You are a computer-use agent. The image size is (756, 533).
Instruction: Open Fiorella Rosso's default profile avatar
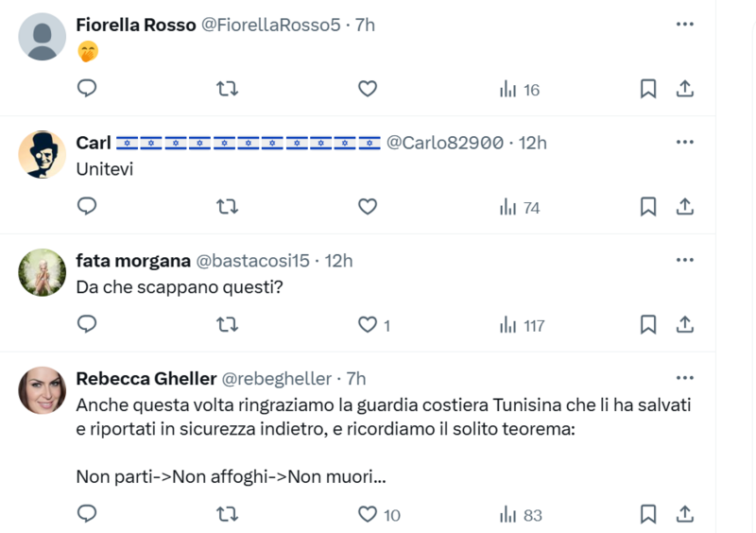coord(43,37)
